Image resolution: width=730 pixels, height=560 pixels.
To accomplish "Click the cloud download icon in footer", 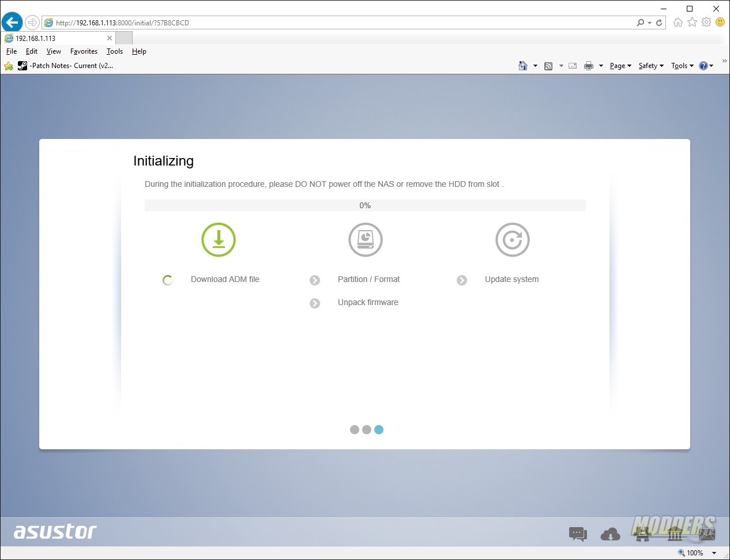I will (x=610, y=535).
